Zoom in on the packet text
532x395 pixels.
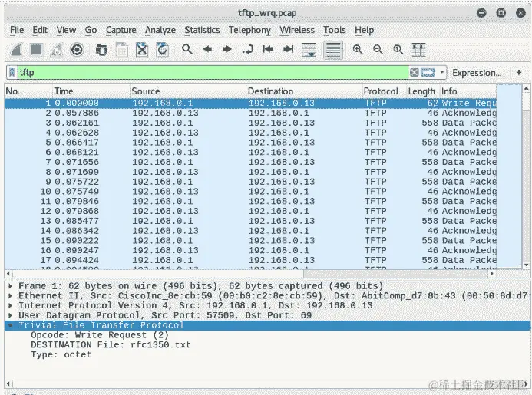(358, 50)
